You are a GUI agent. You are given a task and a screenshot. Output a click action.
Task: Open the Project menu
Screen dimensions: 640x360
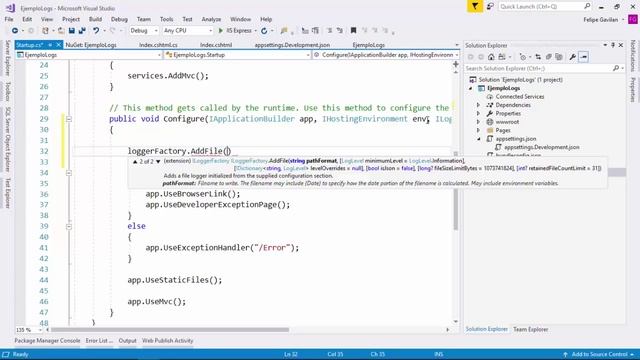[71, 19]
